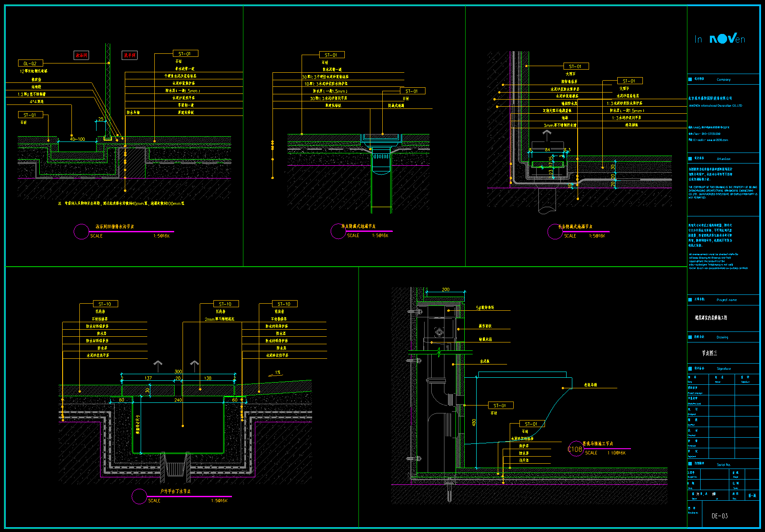This screenshot has width=765, height=532.
Task: Select the C108 detail number circle
Action: pyautogui.click(x=575, y=449)
